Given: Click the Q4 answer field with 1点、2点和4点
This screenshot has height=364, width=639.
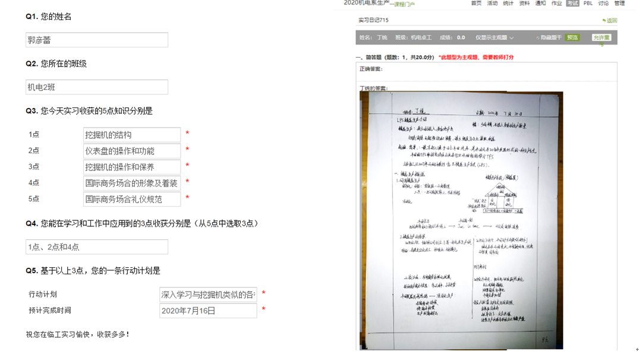Looking at the screenshot, I should point(97,247).
